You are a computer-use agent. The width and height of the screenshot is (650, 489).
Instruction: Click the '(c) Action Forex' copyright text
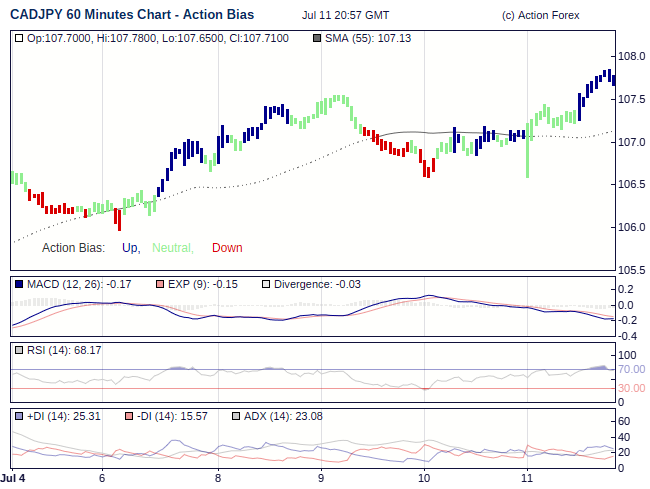tap(540, 16)
